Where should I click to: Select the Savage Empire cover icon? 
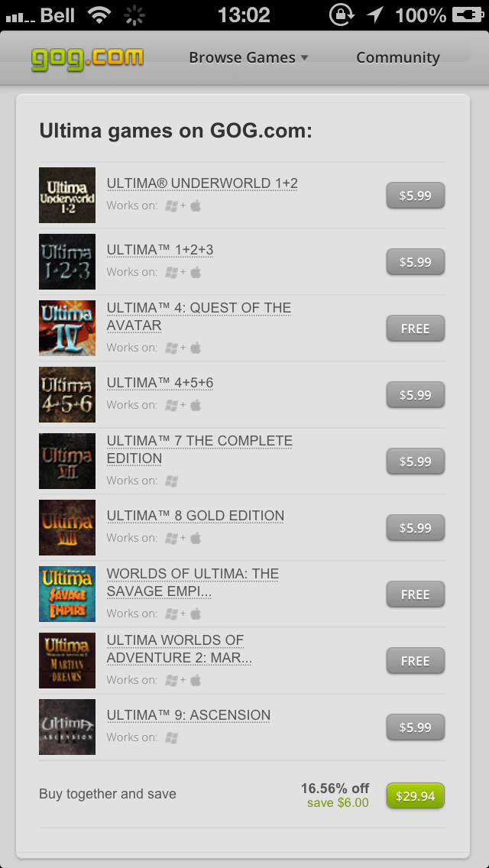(x=67, y=594)
